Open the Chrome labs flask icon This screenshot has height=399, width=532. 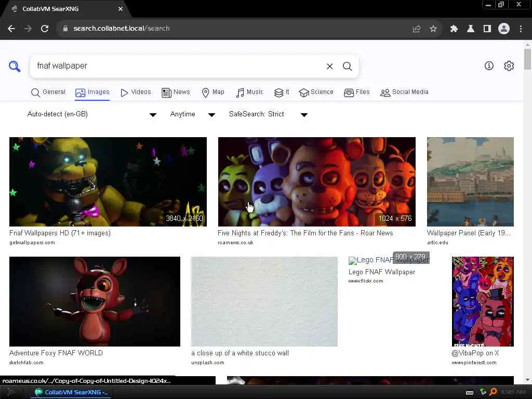471,29
